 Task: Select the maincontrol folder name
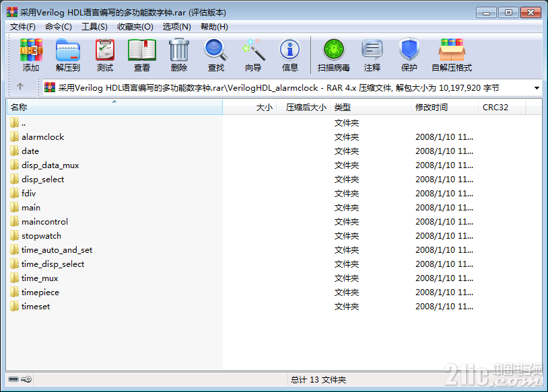pyautogui.click(x=44, y=222)
